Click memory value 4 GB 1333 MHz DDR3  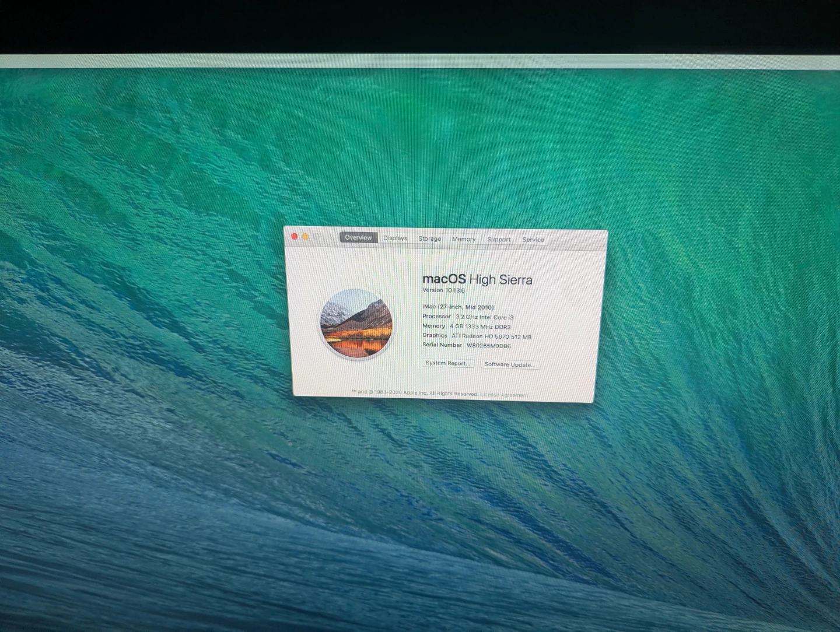[x=480, y=327]
